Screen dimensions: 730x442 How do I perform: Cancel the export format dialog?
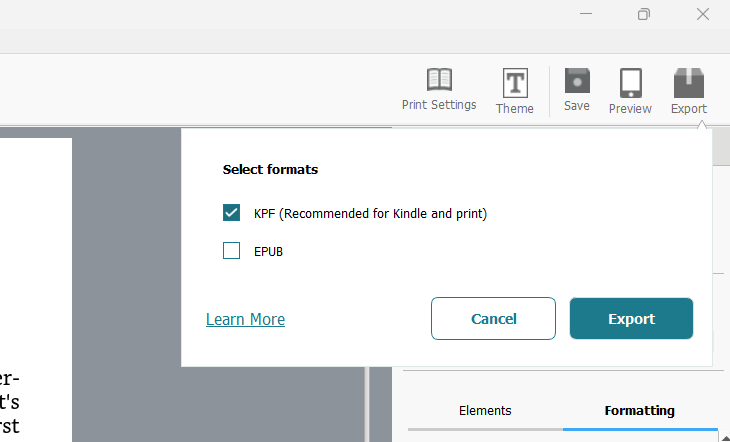tap(493, 319)
